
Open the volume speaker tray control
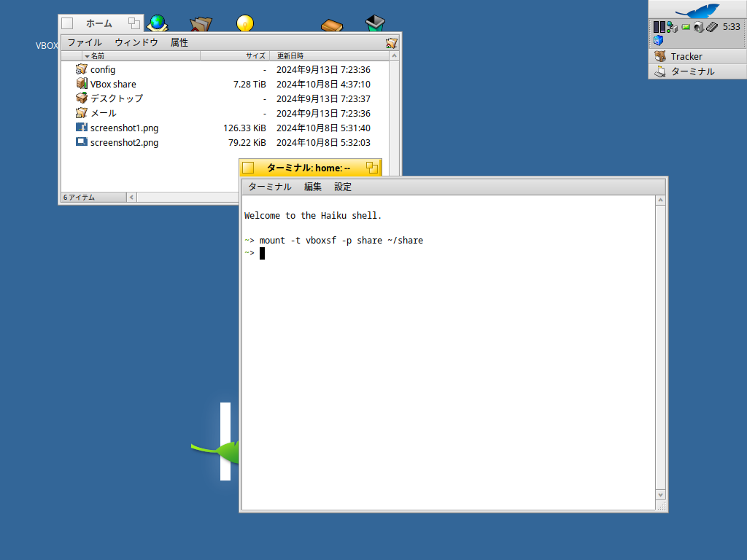[698, 27]
